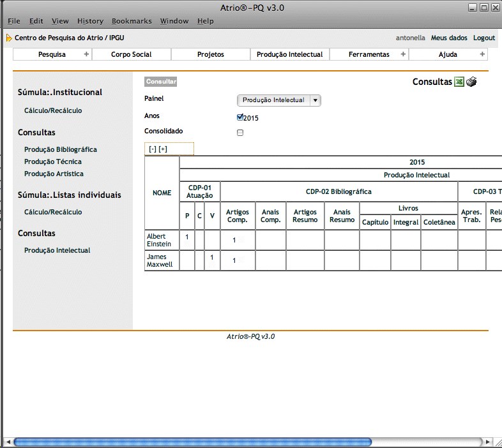Uncheck the 2015 year checkbox
This screenshot has height=448, width=502.
(x=240, y=117)
